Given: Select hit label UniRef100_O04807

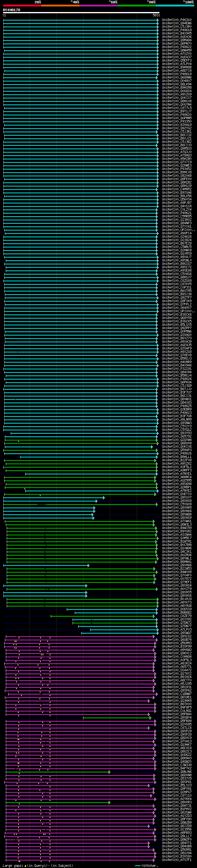Looking at the screenshot, I should click(x=177, y=81).
